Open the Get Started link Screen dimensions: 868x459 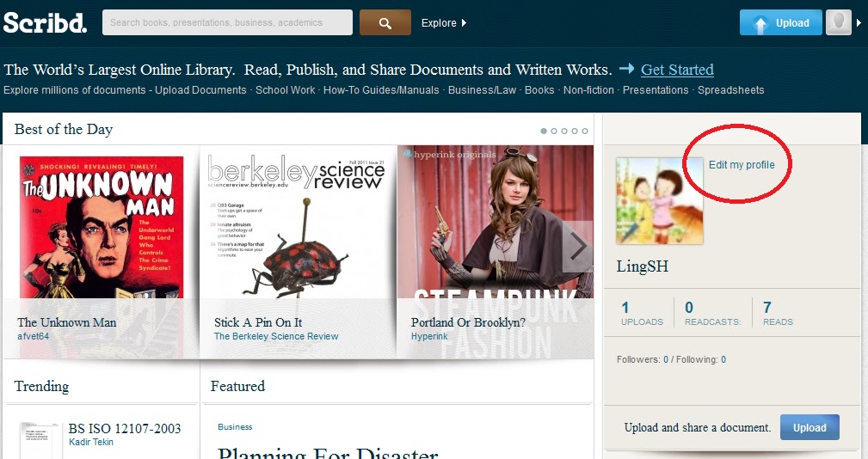pos(677,70)
